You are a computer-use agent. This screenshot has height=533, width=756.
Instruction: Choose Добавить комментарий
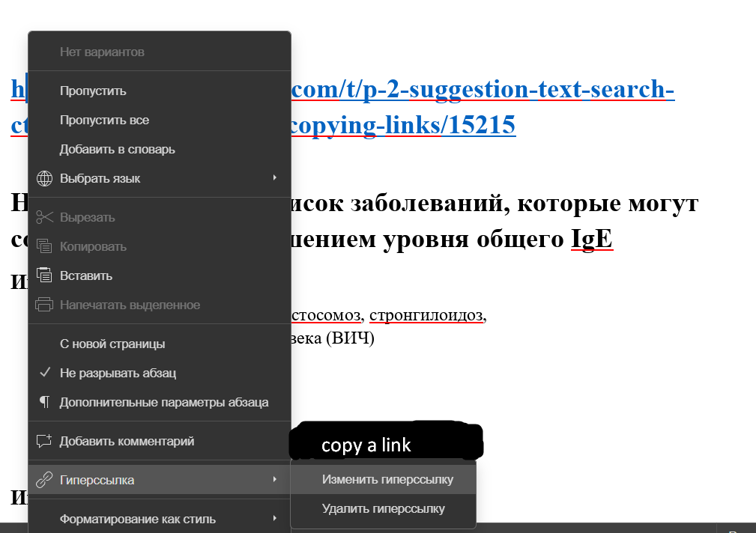pos(160,442)
